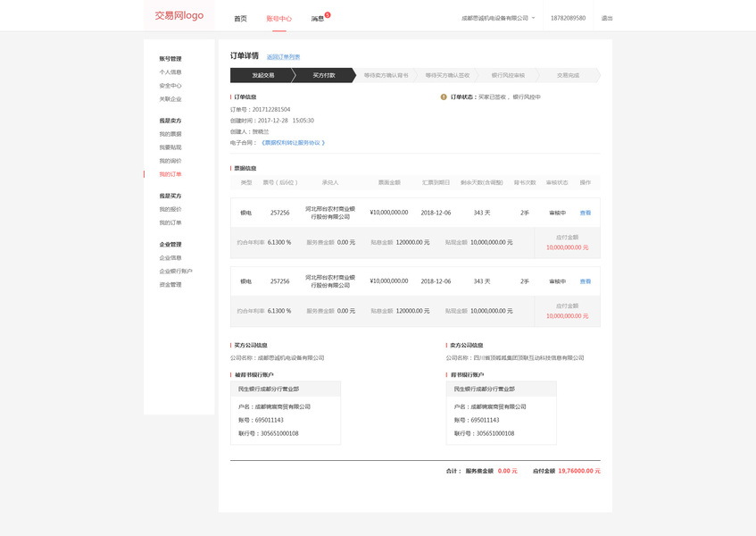Open 企业银行账户 in sidebar
This screenshot has height=536, width=756.
coord(176,272)
